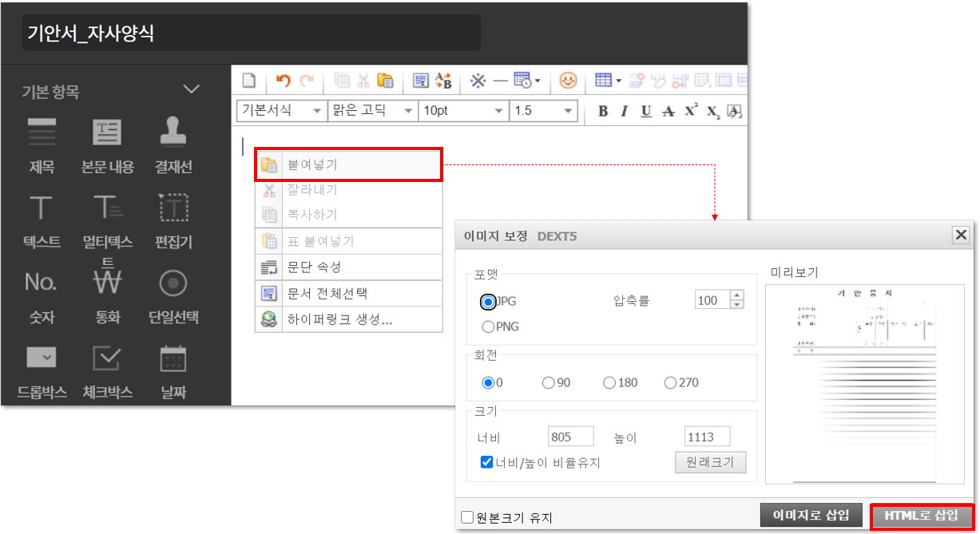
Task: Click the new document icon
Action: [x=250, y=81]
